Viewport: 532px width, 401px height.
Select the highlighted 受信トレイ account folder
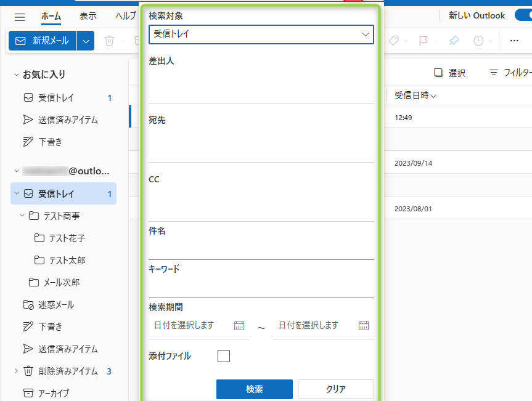[x=63, y=193]
